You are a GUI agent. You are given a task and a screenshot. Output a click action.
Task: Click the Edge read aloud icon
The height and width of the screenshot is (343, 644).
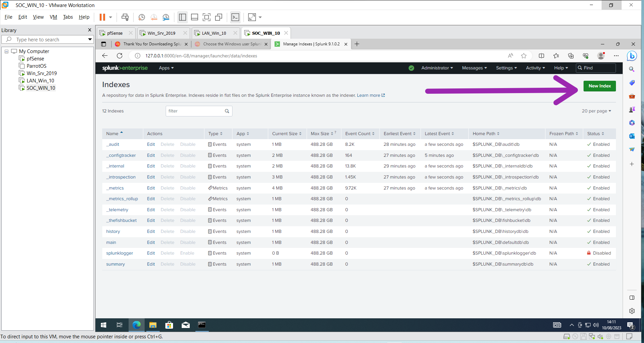(510, 56)
